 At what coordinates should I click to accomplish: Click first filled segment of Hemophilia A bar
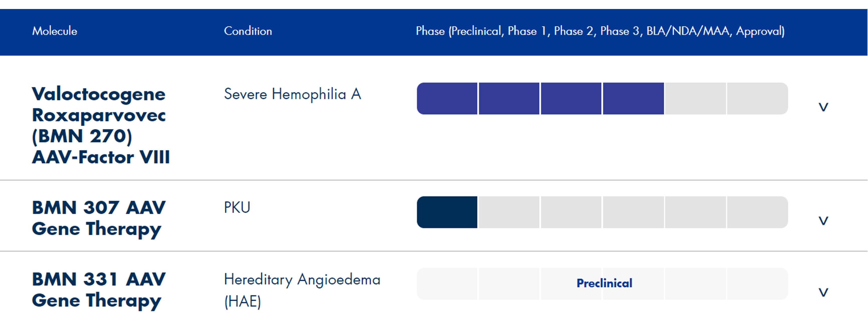click(x=447, y=98)
